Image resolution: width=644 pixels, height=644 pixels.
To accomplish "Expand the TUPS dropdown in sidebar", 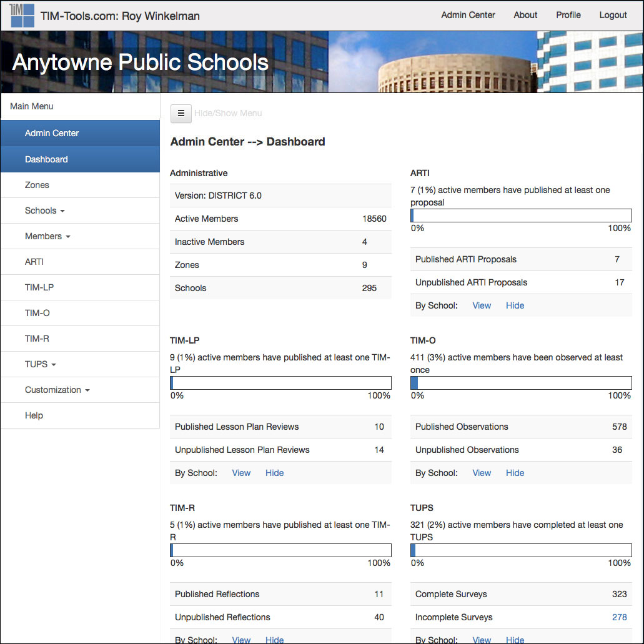I will pos(80,364).
